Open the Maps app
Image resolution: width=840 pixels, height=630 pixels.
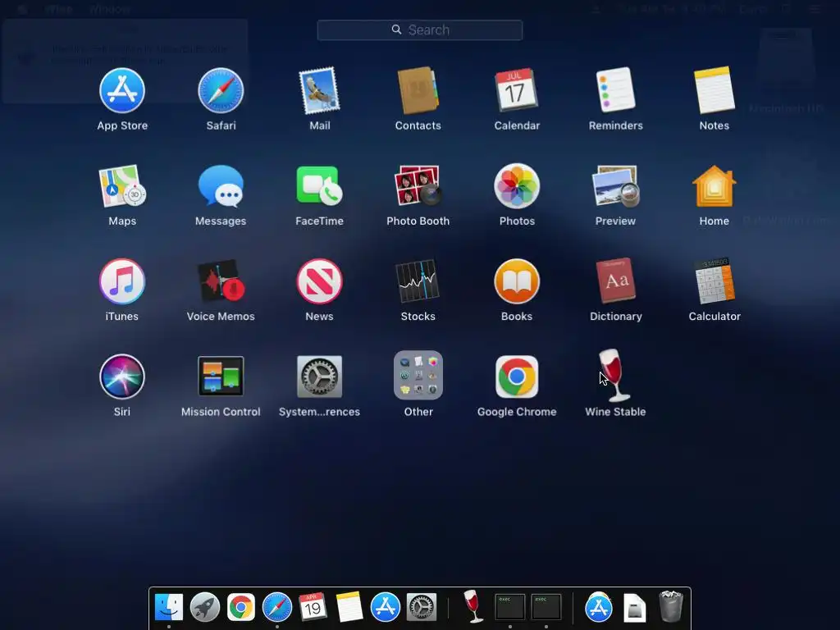[122, 186]
